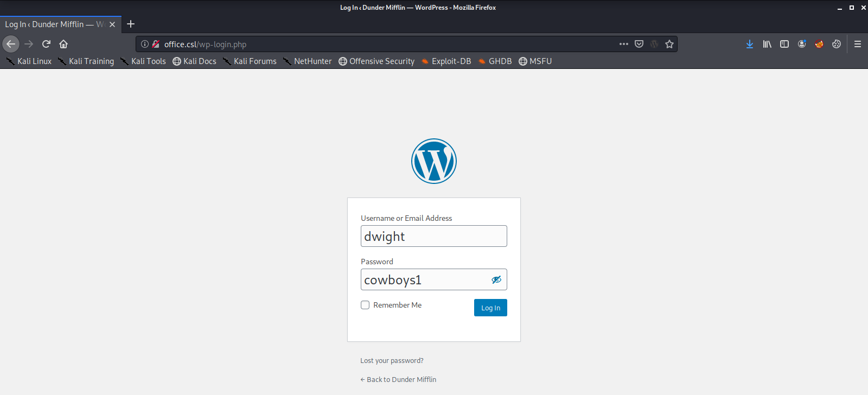Save page to Pocket
The image size is (868, 395).
(639, 44)
